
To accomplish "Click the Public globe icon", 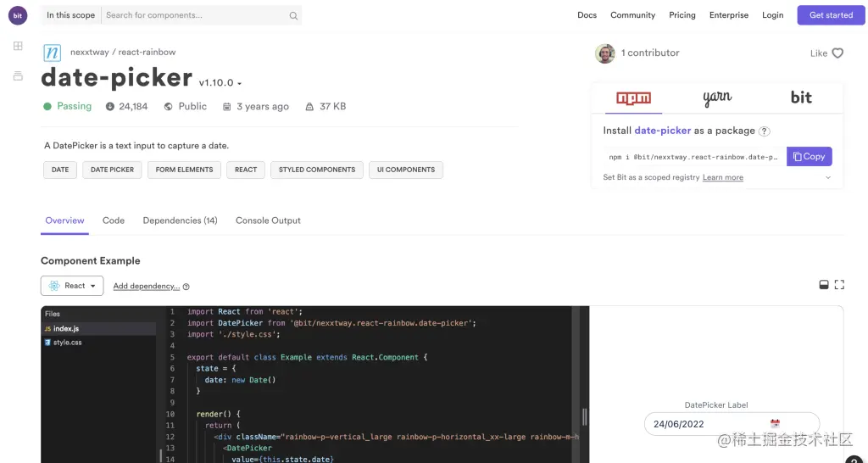I will coord(169,106).
